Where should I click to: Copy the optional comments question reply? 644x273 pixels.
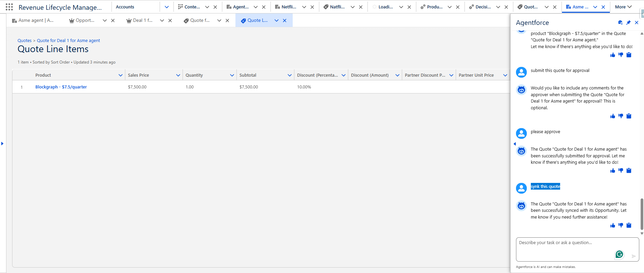pyautogui.click(x=629, y=116)
